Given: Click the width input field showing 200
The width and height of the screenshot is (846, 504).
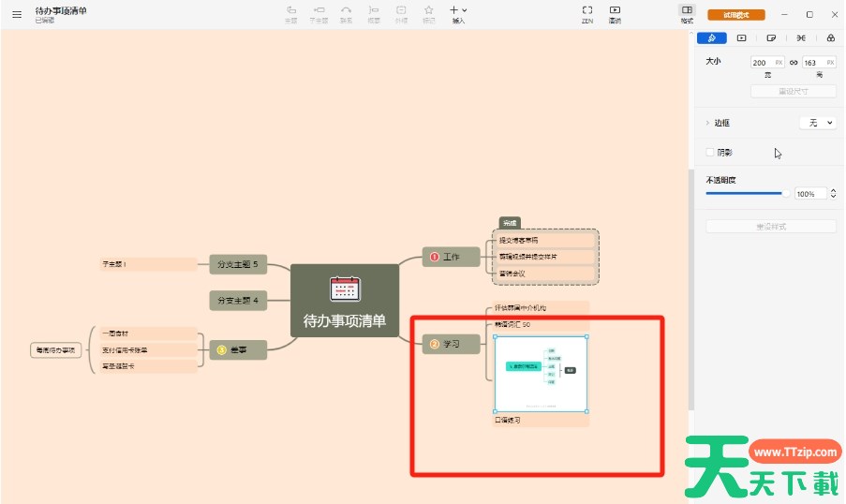Looking at the screenshot, I should 762,63.
